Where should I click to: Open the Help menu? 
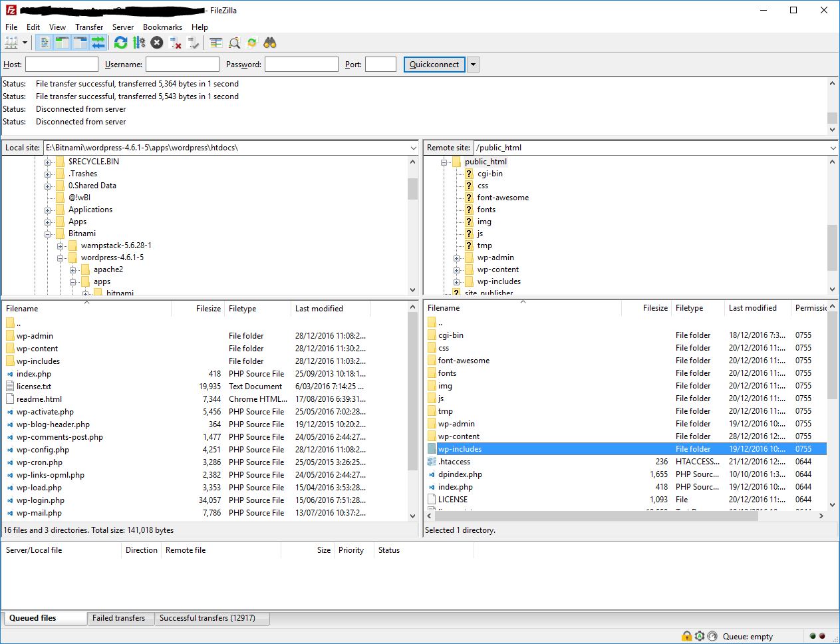(x=200, y=27)
